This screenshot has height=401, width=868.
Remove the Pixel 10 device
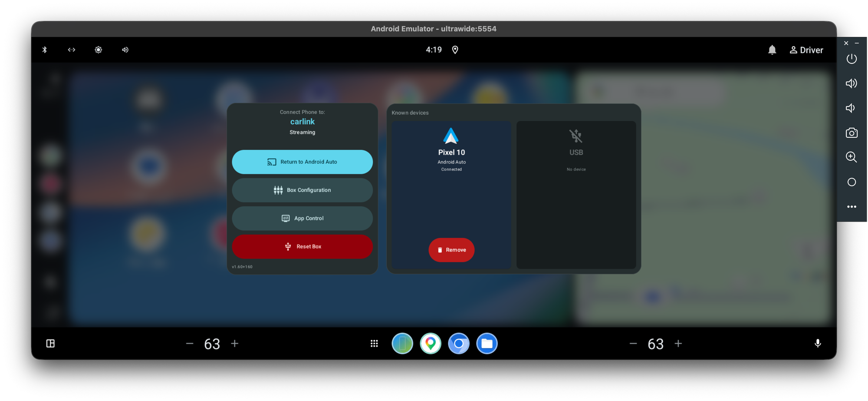click(451, 250)
